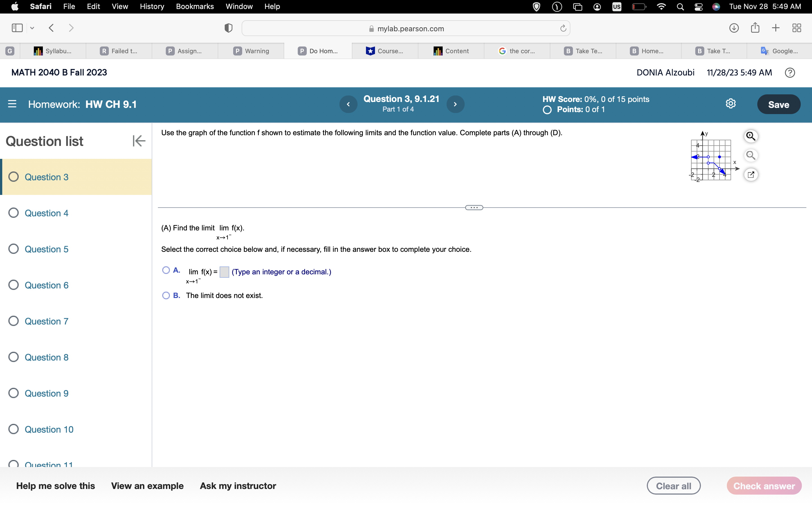Zoom in on the graph with the magnifier icon
This screenshot has height=507, width=812.
pyautogui.click(x=751, y=136)
